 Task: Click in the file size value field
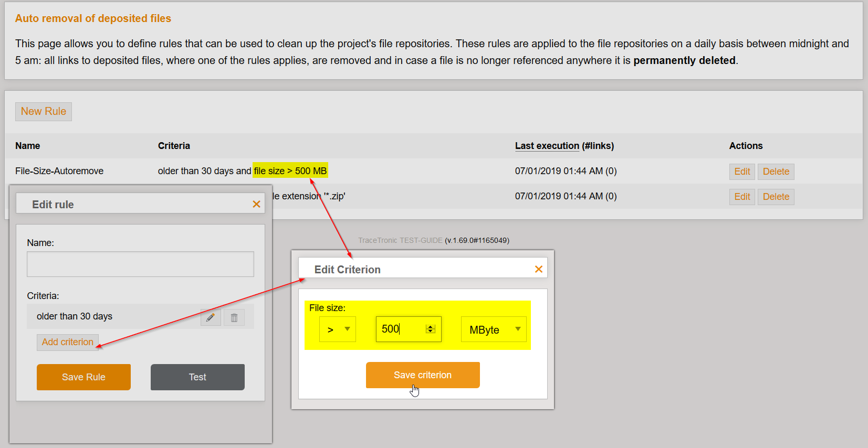400,329
